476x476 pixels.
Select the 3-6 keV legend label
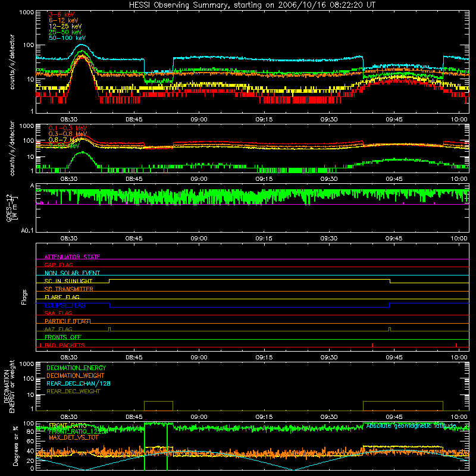click(x=61, y=14)
